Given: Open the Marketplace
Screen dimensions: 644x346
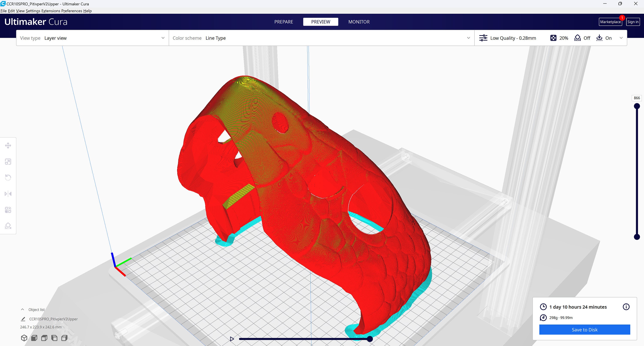Looking at the screenshot, I should coord(610,22).
